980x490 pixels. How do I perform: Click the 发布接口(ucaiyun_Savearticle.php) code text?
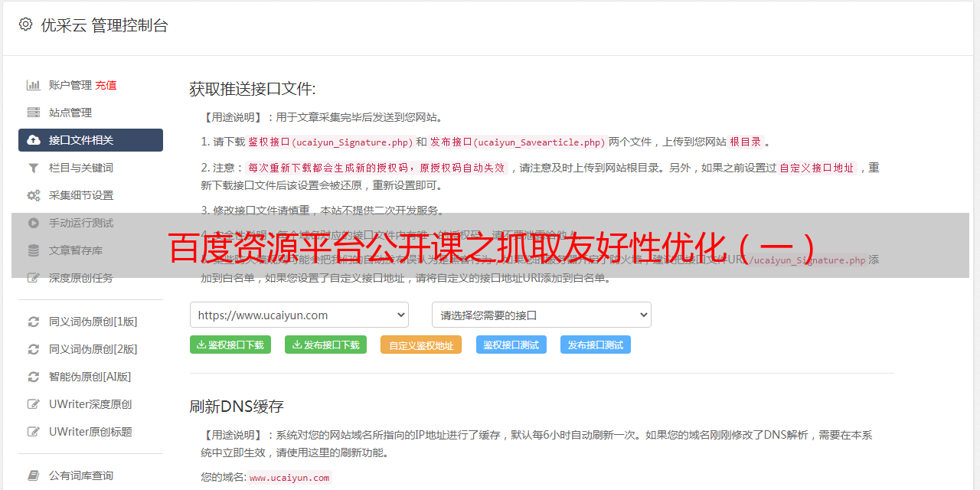tap(518, 142)
